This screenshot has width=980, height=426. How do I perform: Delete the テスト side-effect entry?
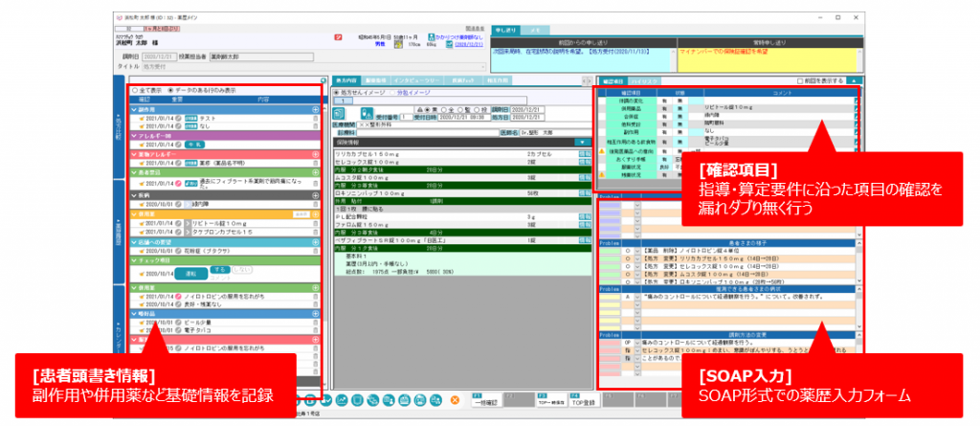click(x=316, y=118)
